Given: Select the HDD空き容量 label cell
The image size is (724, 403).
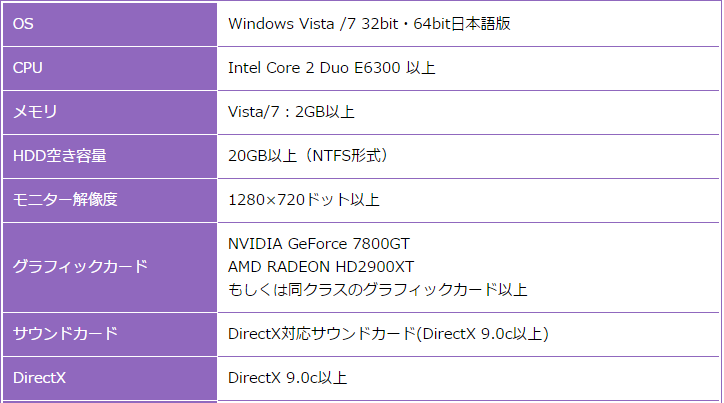Looking at the screenshot, I should point(110,156).
